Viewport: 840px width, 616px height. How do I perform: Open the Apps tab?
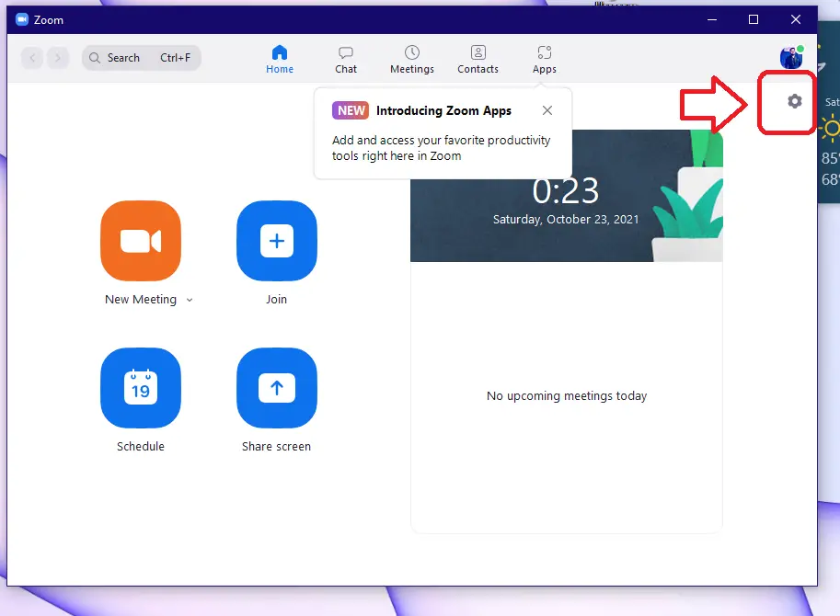tap(545, 60)
